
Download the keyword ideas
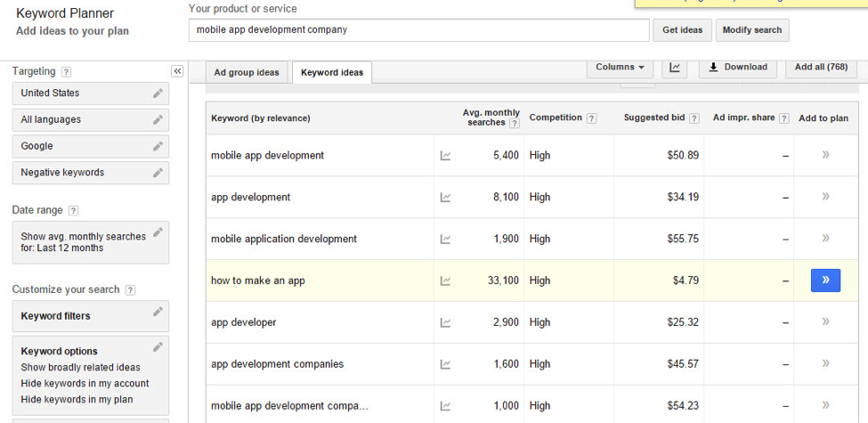tap(738, 68)
